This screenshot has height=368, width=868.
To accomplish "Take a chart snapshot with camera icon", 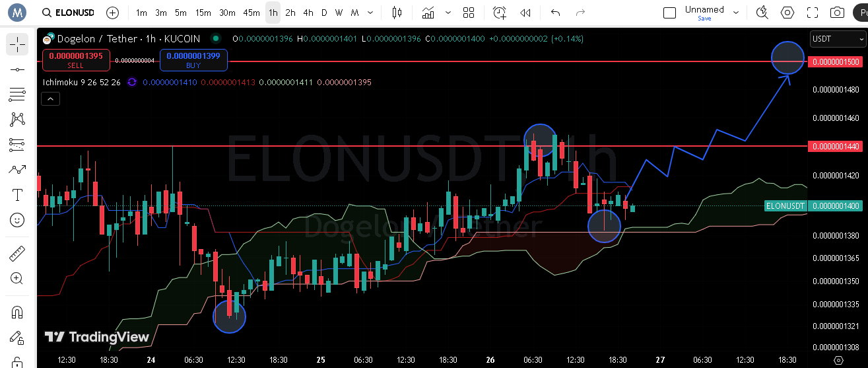I will coord(837,13).
